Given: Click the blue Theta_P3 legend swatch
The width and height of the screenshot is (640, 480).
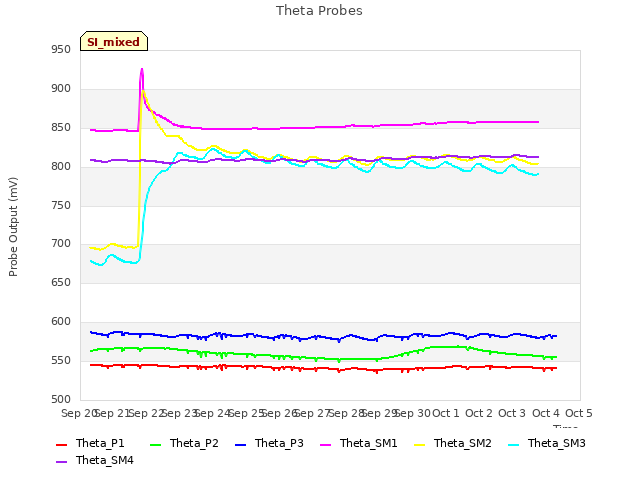Looking at the screenshot, I should [x=241, y=444].
